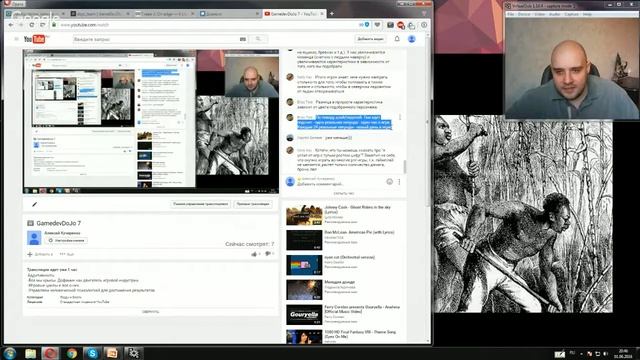The image size is (640, 360).
Task: Open Ferry Corsten Gouryella Anahera thumbnail
Action: 304,315
